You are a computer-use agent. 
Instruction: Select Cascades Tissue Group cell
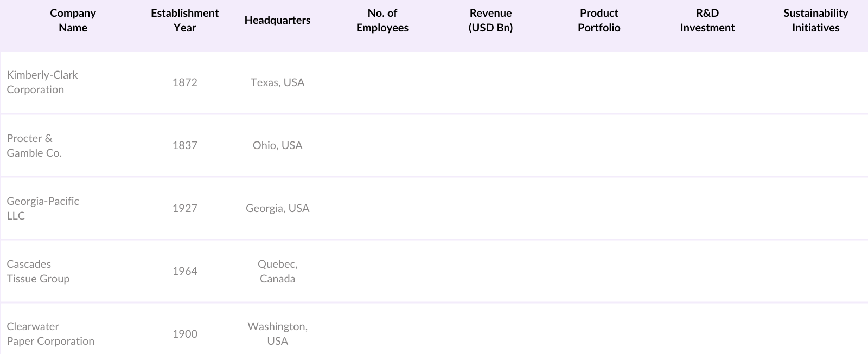38,271
